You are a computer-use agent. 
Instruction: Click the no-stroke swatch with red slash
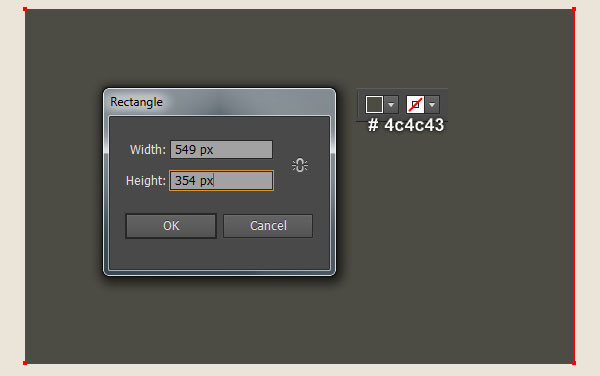[415, 104]
